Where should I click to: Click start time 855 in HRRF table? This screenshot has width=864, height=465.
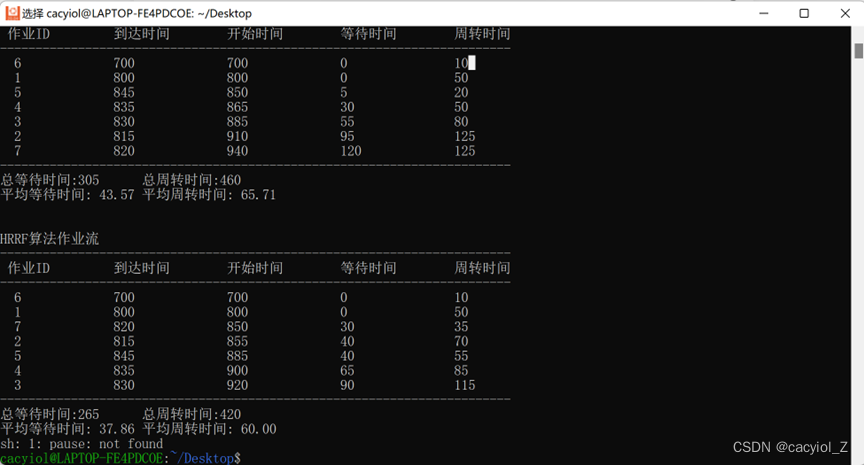237,341
